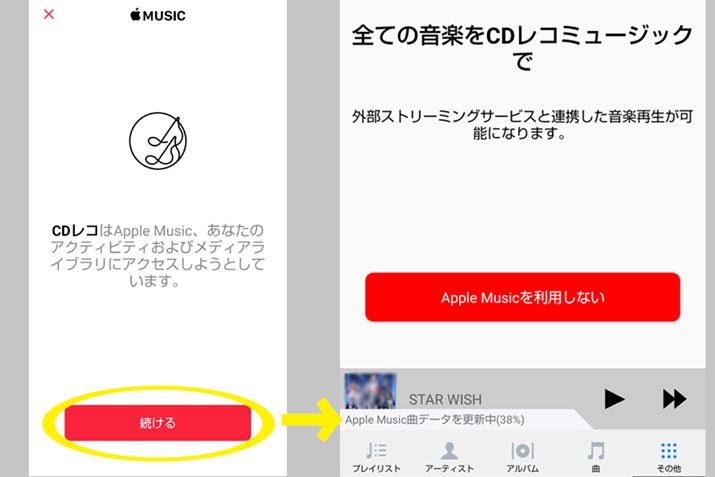
Task: Tap the Apple Music update progress banner
Action: [x=435, y=420]
